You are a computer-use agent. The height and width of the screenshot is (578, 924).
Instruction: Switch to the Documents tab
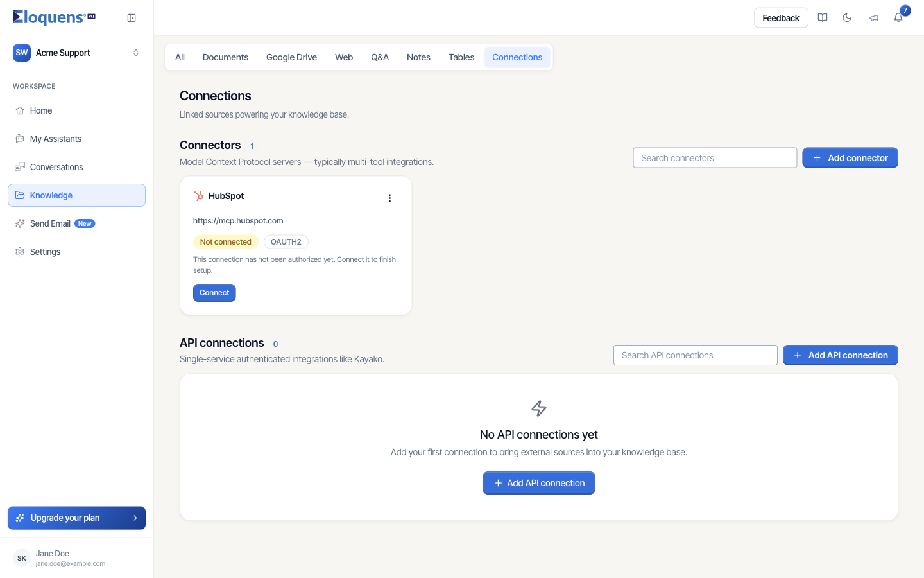[225, 57]
